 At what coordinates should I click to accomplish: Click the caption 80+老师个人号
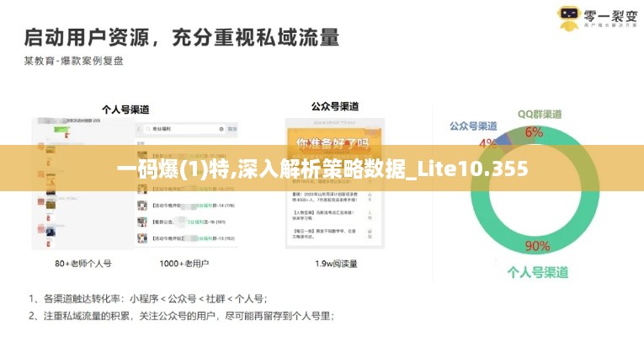pos(83,264)
